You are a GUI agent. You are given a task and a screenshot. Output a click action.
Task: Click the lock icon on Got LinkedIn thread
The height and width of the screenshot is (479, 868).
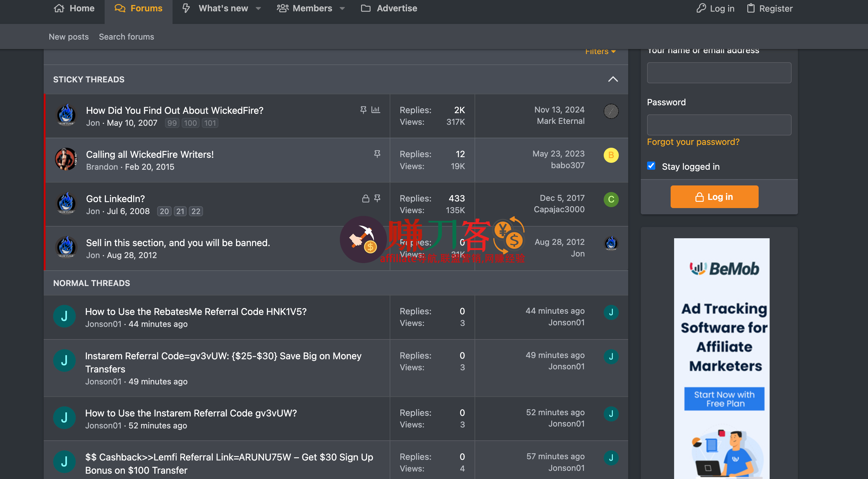tap(365, 198)
